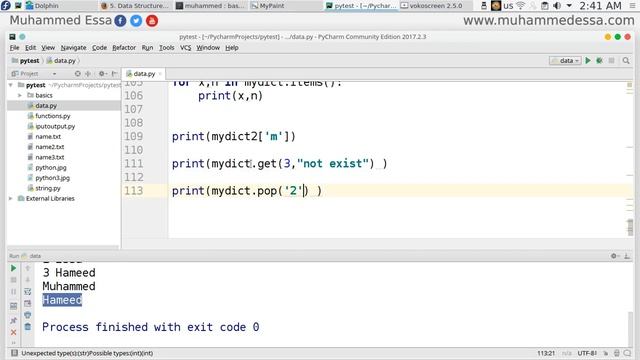This screenshot has height=360, width=640.
Task: Toggle soft-wrap in the Run console
Action: click(28, 292)
